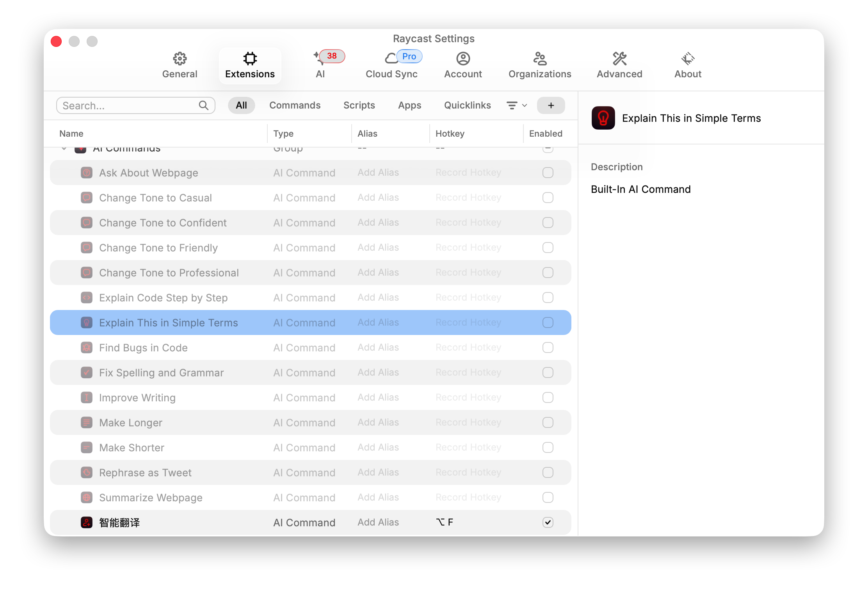Open the Cloud Sync tab
This screenshot has width=868, height=595.
tap(391, 65)
